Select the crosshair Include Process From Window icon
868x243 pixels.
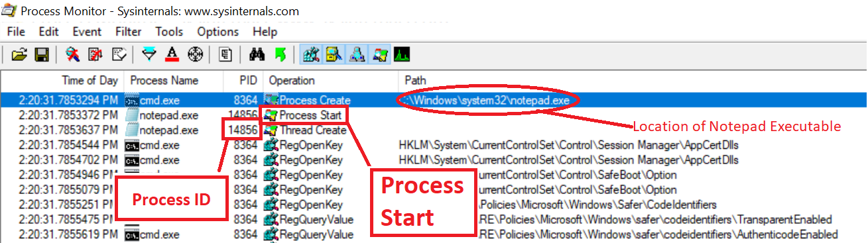194,54
